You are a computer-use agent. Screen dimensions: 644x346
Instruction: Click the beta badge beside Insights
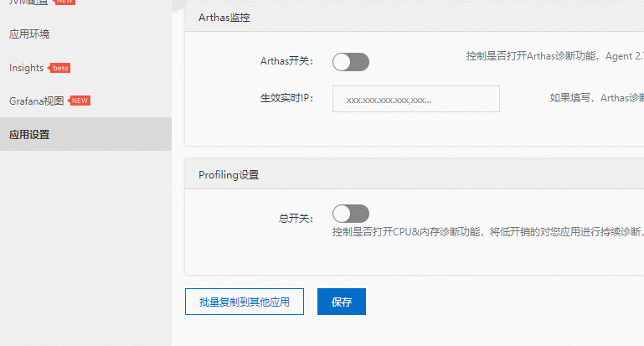(x=61, y=68)
